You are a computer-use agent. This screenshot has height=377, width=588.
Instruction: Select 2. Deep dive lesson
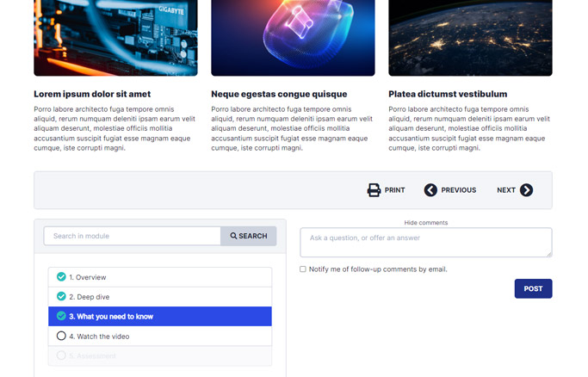pyautogui.click(x=90, y=297)
